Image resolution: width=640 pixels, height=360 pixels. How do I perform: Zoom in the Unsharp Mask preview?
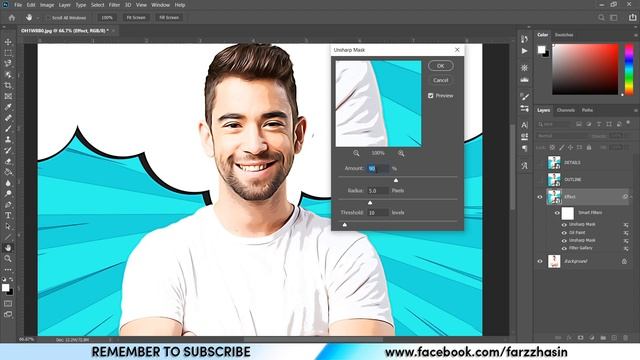(401, 153)
